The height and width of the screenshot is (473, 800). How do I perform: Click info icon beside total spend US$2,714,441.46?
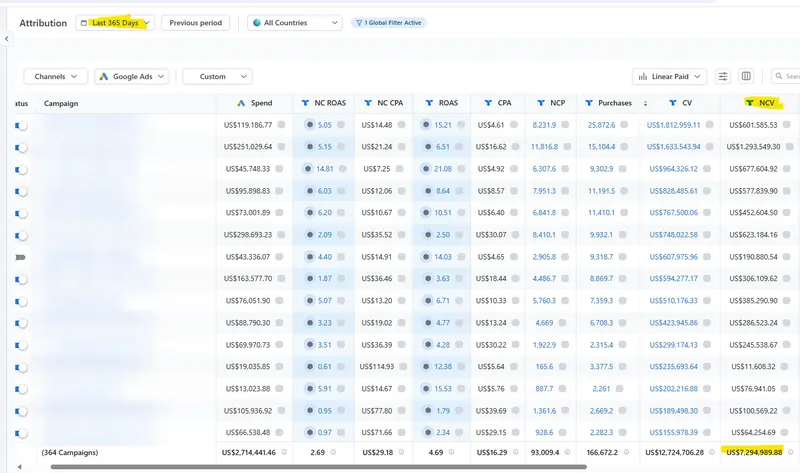tap(284, 452)
